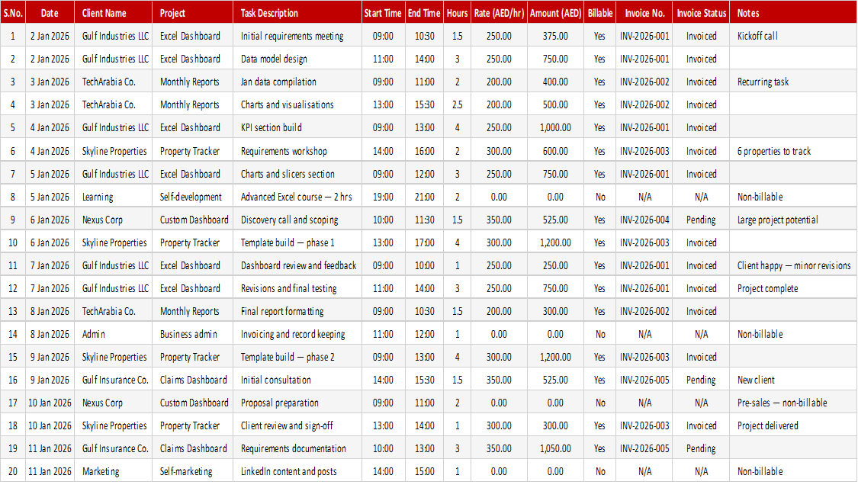
Task: Click the 'Charts and slicers section' cell
Action: tap(297, 174)
